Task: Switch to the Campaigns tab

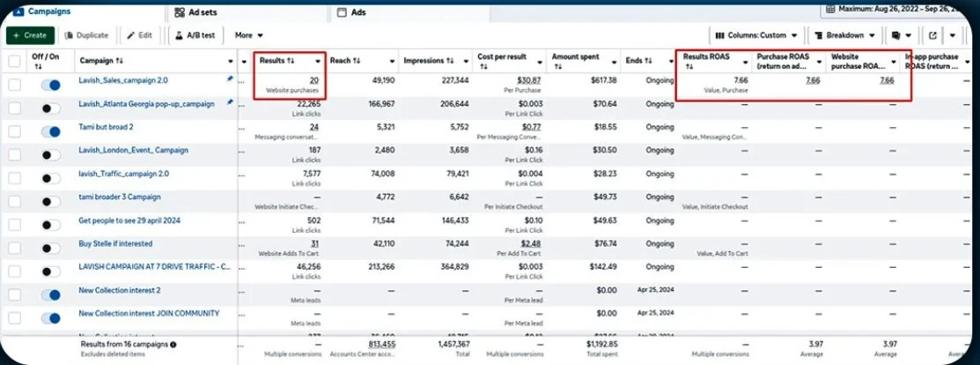Action: 42,11
